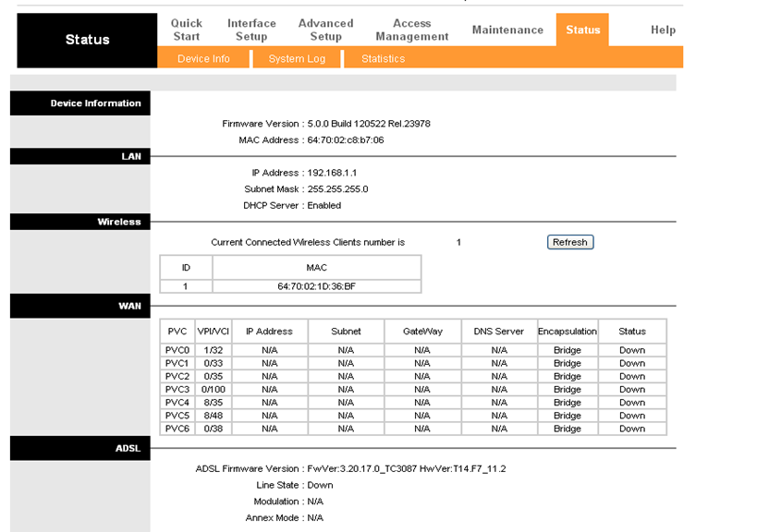This screenshot has height=532, width=769.
Task: Click wireless client MAC 64:70:02:1D:36:BF
Action: pos(316,286)
